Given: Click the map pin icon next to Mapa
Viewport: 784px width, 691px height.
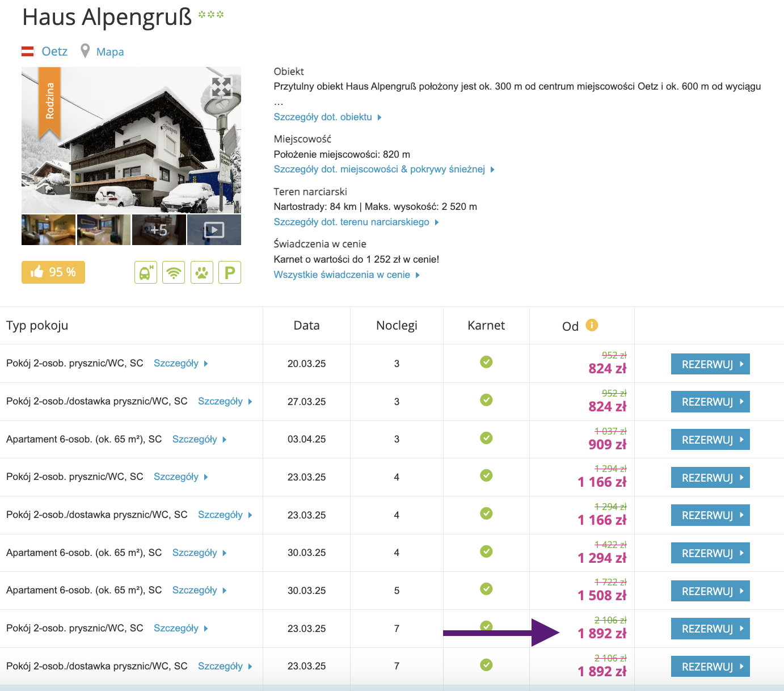Looking at the screenshot, I should (x=85, y=51).
